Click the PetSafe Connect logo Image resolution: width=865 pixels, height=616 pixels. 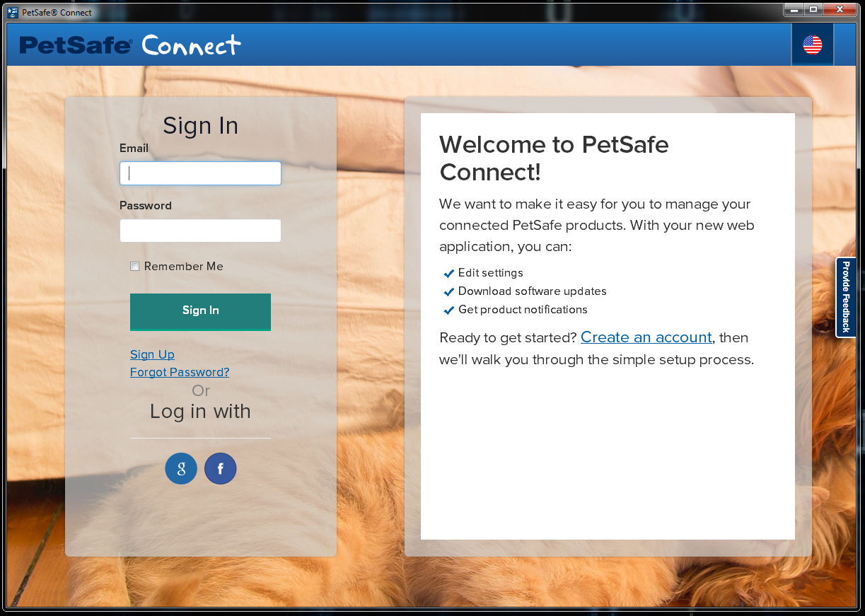[130, 45]
